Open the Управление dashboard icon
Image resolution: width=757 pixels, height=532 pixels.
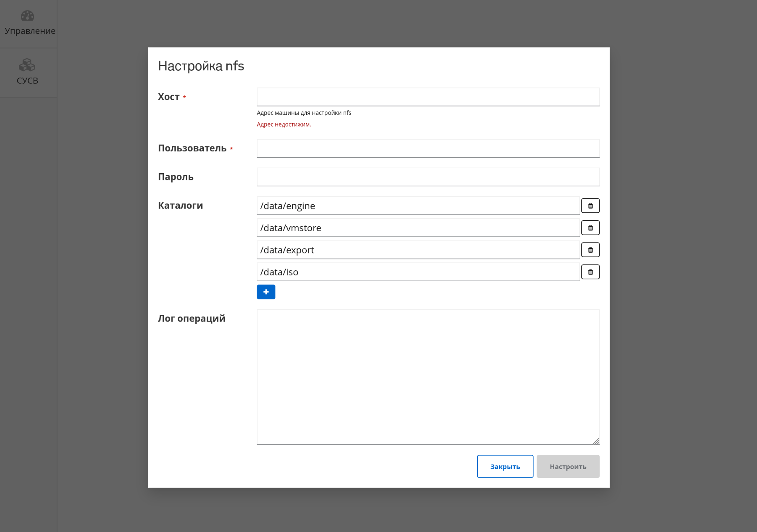[x=27, y=16]
